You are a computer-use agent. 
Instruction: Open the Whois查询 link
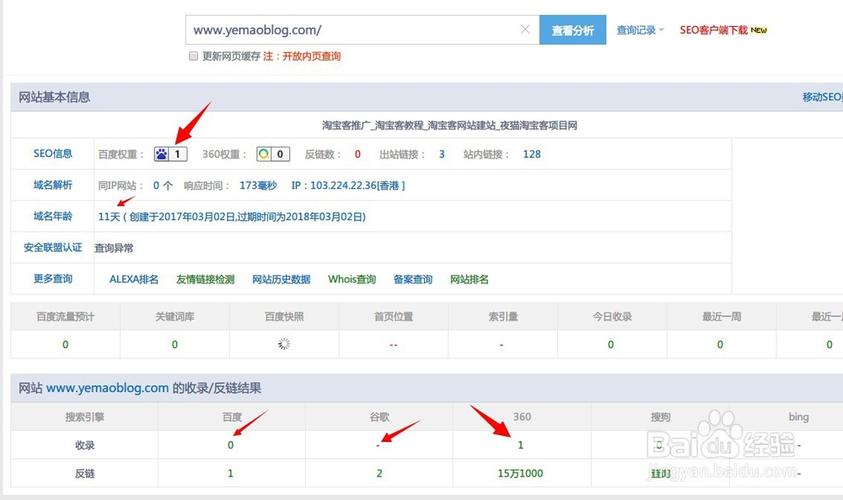(352, 279)
